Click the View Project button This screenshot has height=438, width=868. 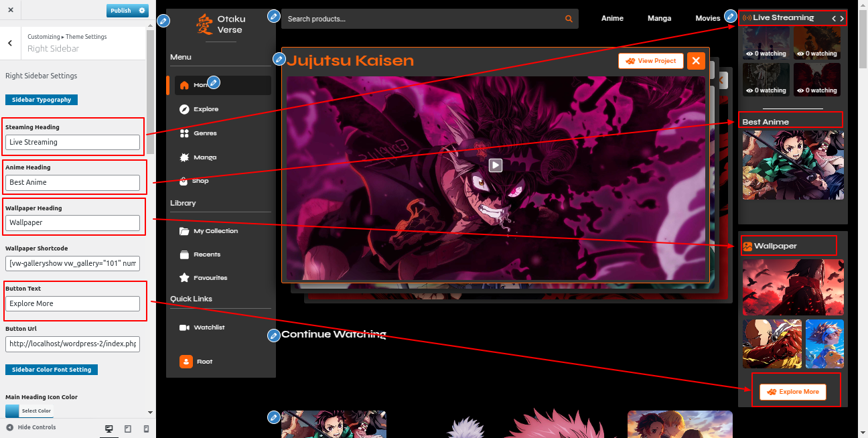(650, 61)
